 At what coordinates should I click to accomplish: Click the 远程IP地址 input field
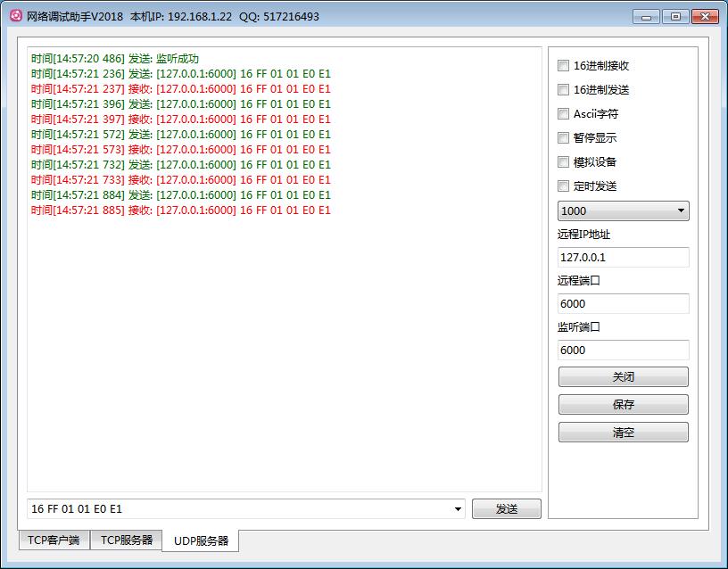pyautogui.click(x=623, y=258)
